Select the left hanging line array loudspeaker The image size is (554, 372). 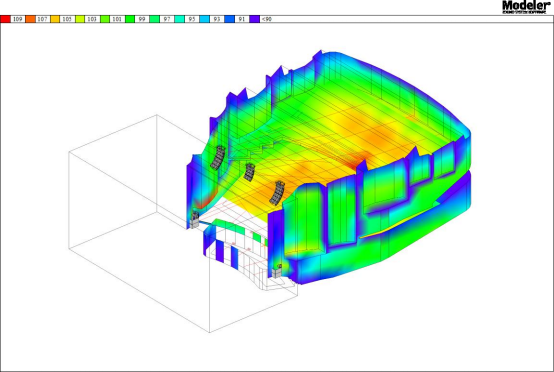click(x=218, y=158)
